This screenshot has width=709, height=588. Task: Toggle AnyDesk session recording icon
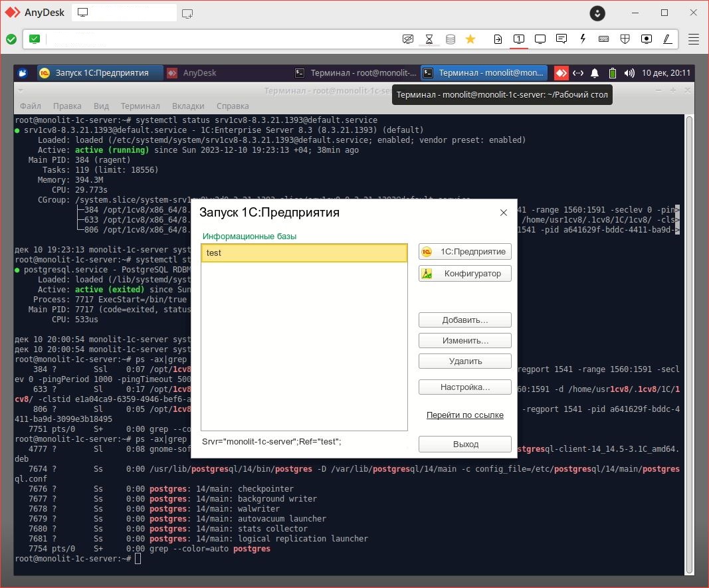pyautogui.click(x=647, y=39)
